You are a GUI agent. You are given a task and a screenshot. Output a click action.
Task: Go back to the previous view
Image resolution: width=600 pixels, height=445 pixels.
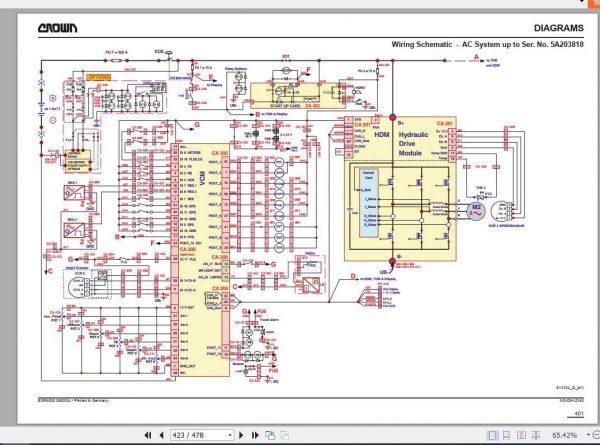(270, 435)
